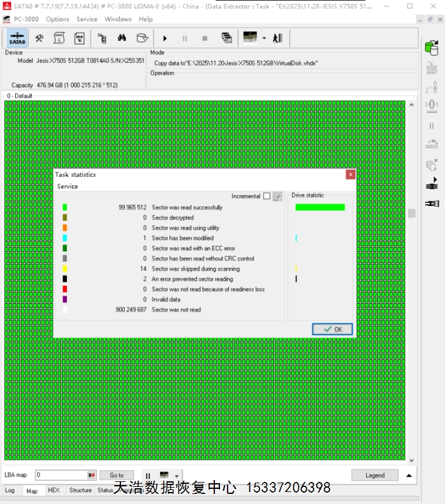Image resolution: width=445 pixels, height=504 pixels.
Task: Open the dropdown arrow next to Go to
Action: [x=177, y=476]
